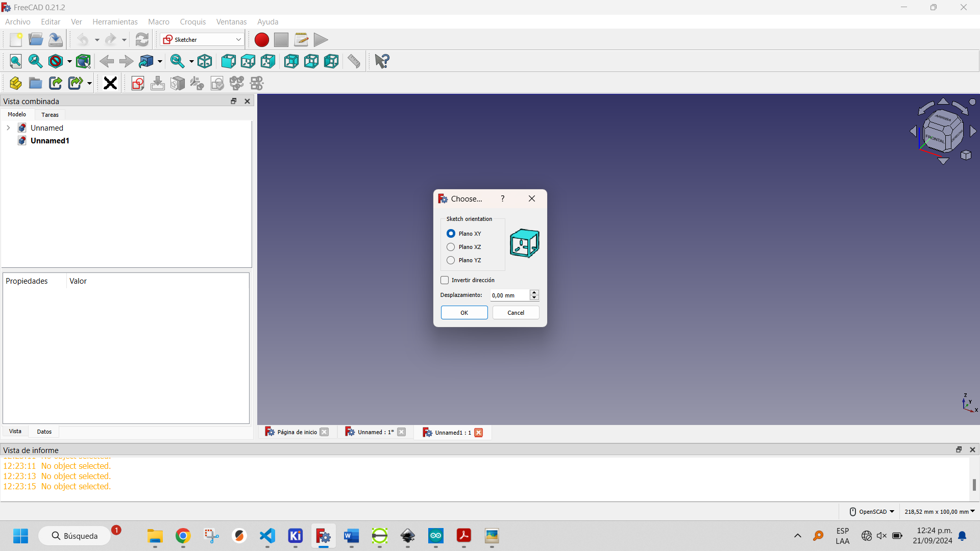This screenshot has height=551, width=980.
Task: Select Unnamed1 in model tree
Action: point(50,141)
